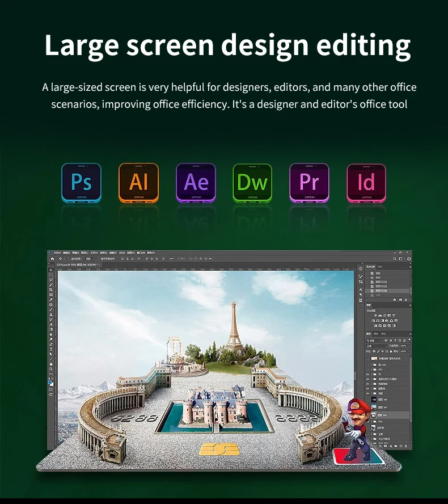Select the Hand tool
448x504 pixels.
[50, 364]
